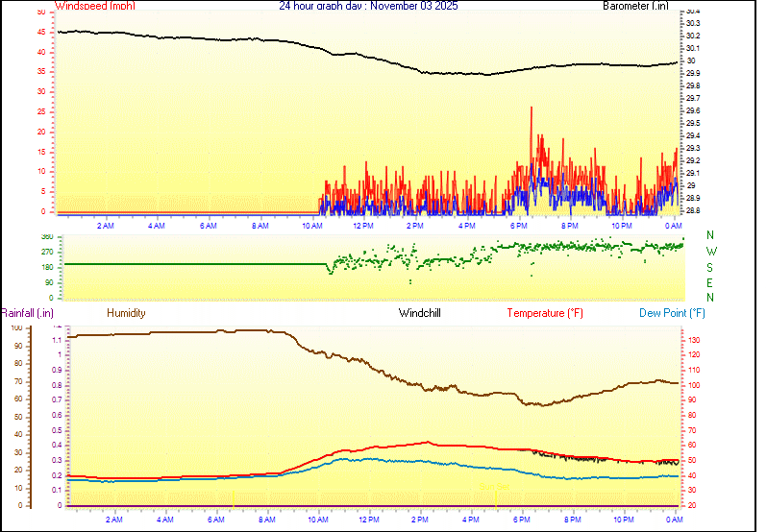Click the W compass letter on wind direction chart

[710, 251]
